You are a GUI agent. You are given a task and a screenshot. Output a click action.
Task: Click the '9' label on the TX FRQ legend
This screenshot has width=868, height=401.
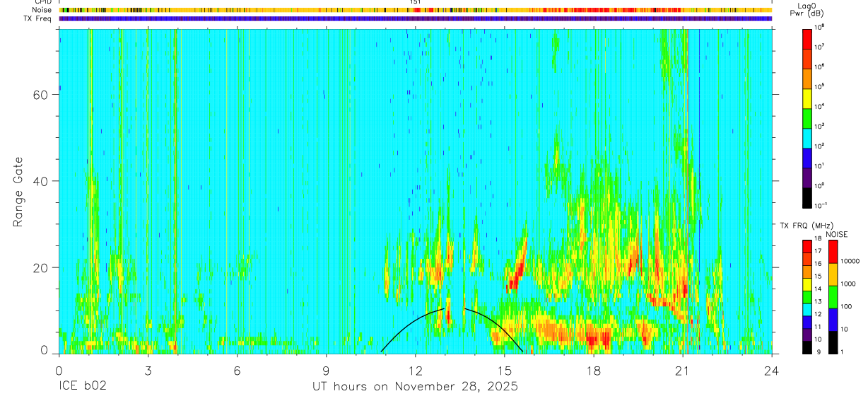[x=818, y=351]
